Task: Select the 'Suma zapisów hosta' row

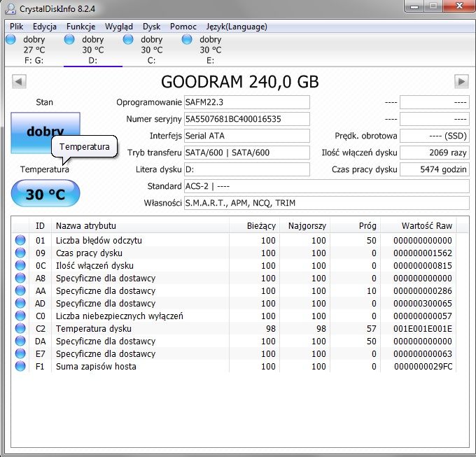Action: (x=234, y=366)
